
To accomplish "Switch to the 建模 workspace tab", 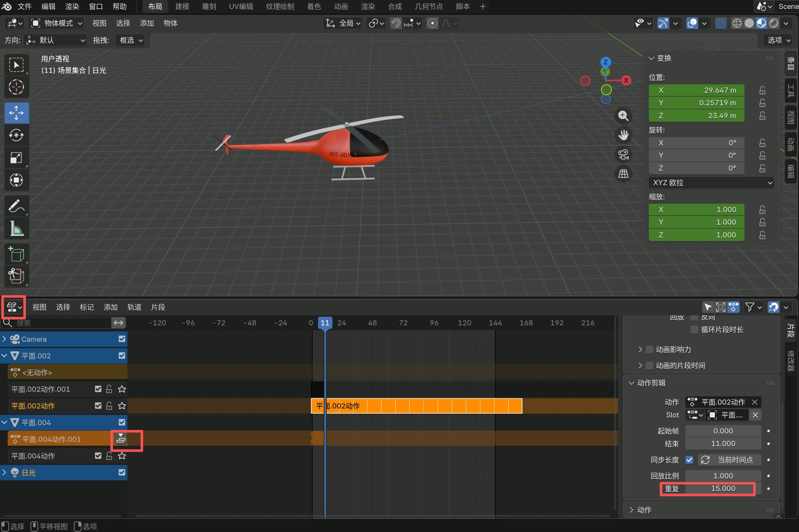I will tap(182, 6).
